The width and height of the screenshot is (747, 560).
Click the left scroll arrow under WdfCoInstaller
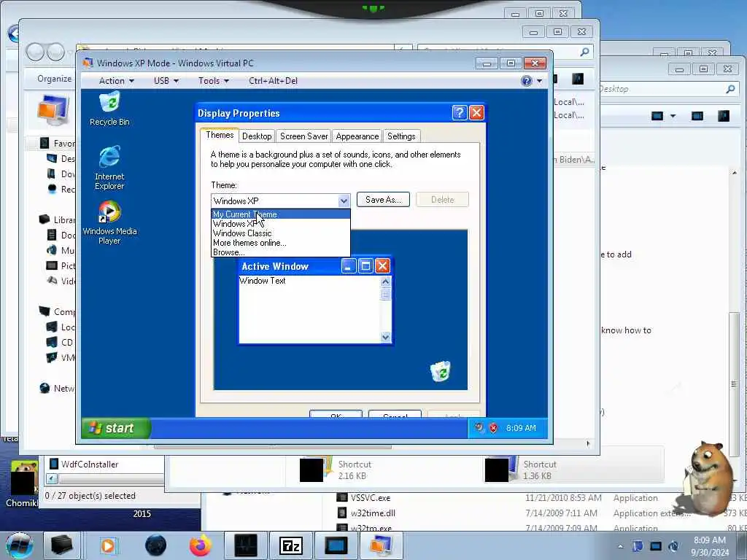click(52, 479)
